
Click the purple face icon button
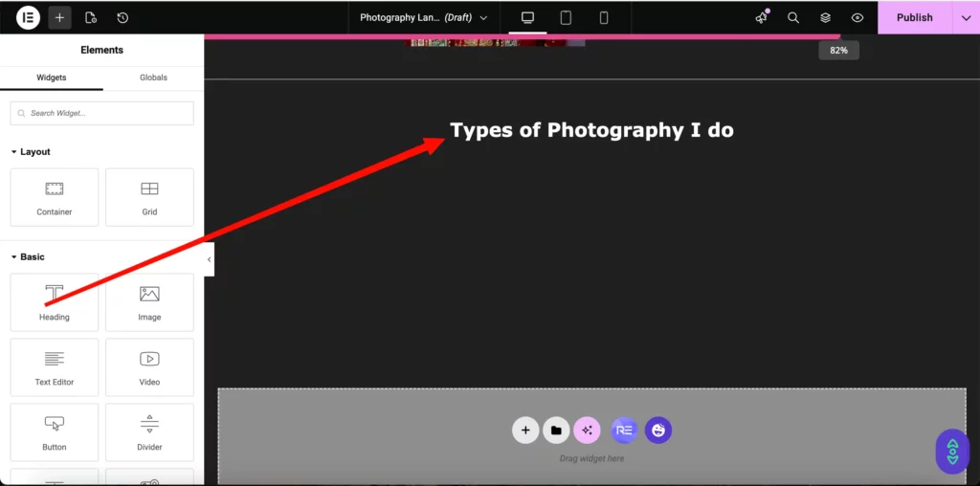pyautogui.click(x=658, y=430)
